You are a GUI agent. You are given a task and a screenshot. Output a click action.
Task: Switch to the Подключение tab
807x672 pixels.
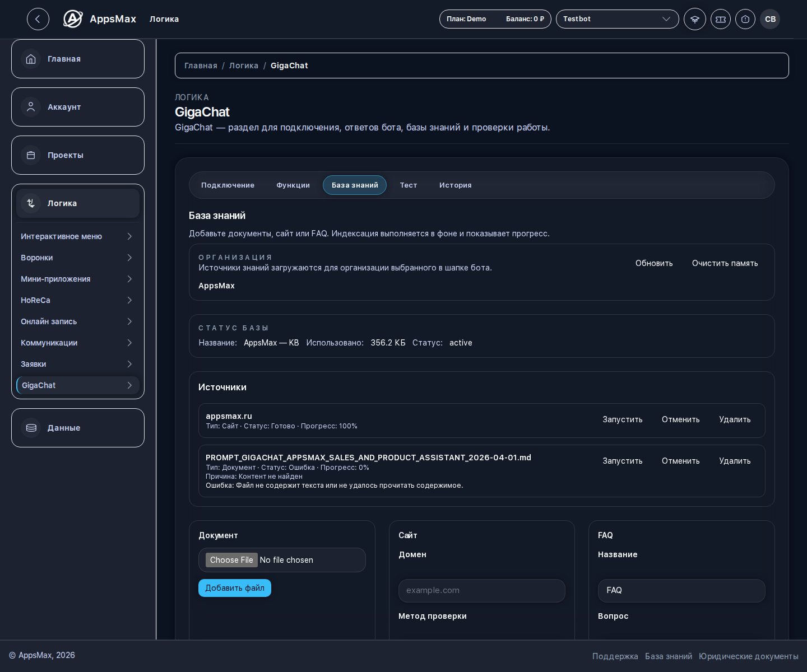[x=228, y=185]
